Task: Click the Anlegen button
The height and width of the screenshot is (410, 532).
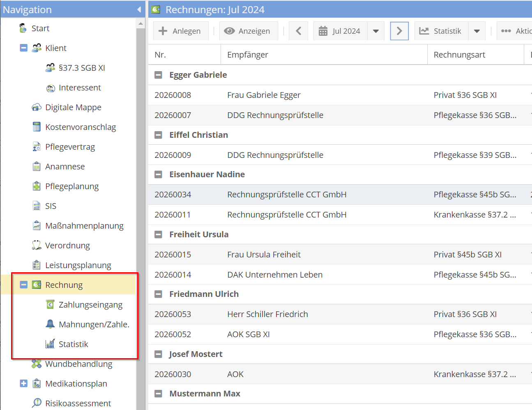Action: pyautogui.click(x=180, y=31)
